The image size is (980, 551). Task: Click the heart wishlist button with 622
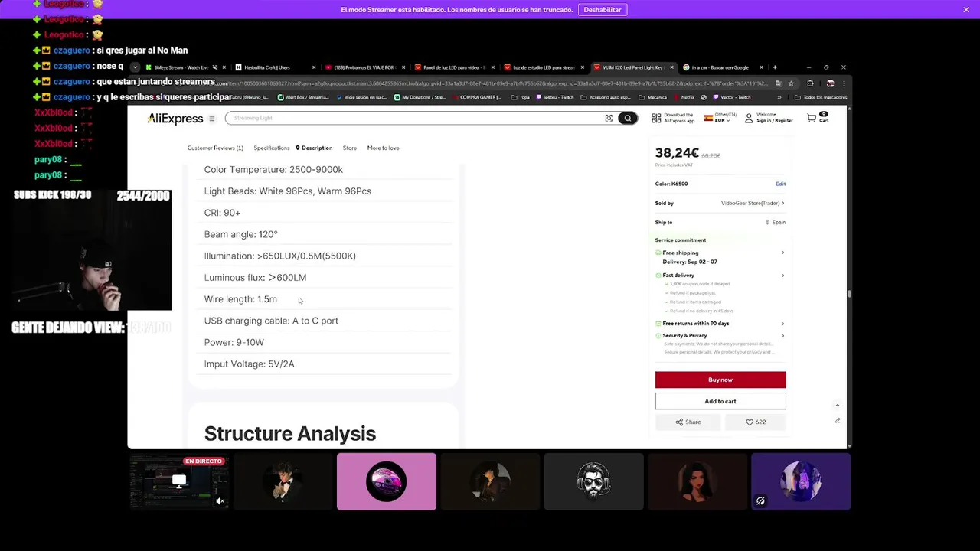pyautogui.click(x=756, y=422)
